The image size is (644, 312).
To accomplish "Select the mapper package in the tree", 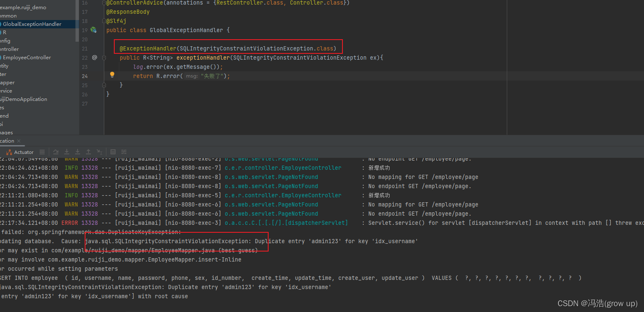I will click(7, 83).
